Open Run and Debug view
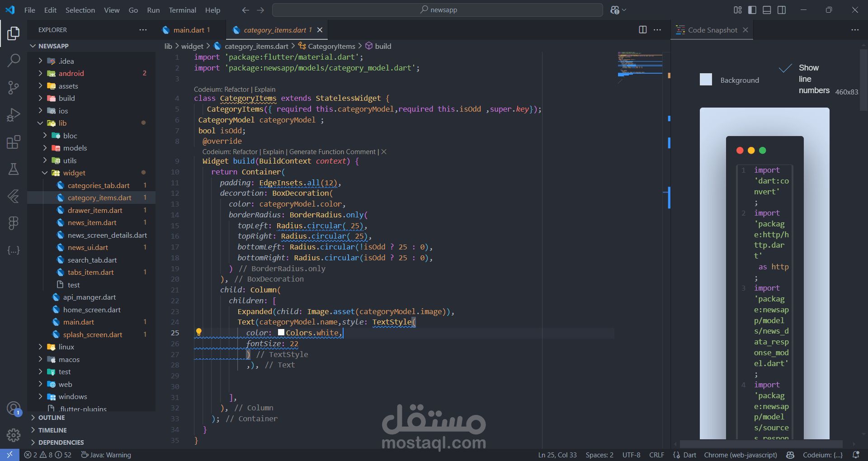The image size is (868, 461). click(14, 115)
